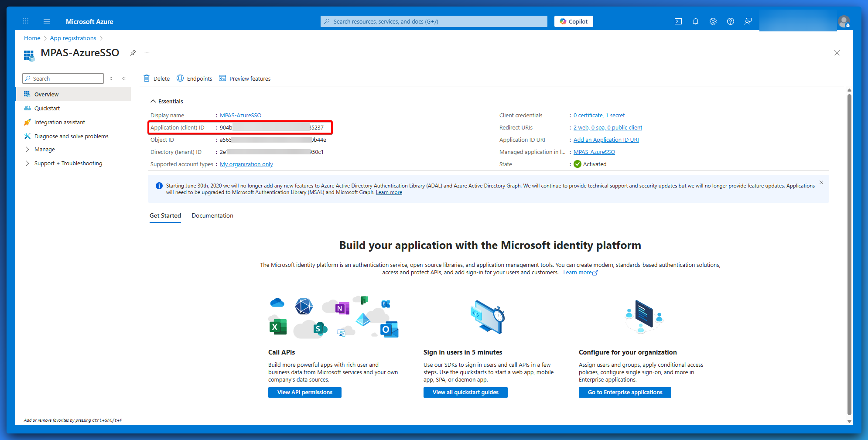Open 0 certificate, 1 secret link

tap(599, 115)
